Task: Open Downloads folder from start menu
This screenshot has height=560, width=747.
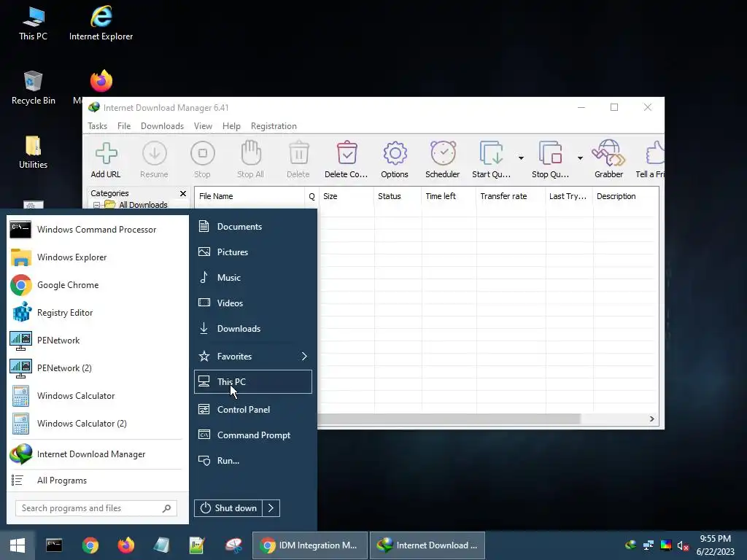Action: 253,329
